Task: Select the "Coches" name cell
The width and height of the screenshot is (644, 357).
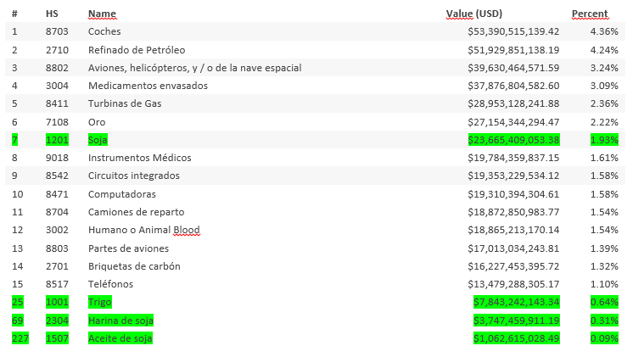Action: [x=104, y=31]
